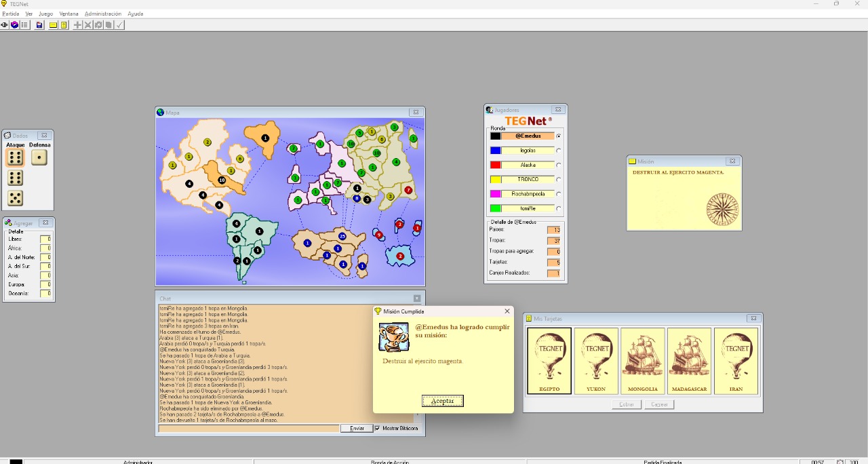Click the third attack die showing five

pos(15,198)
